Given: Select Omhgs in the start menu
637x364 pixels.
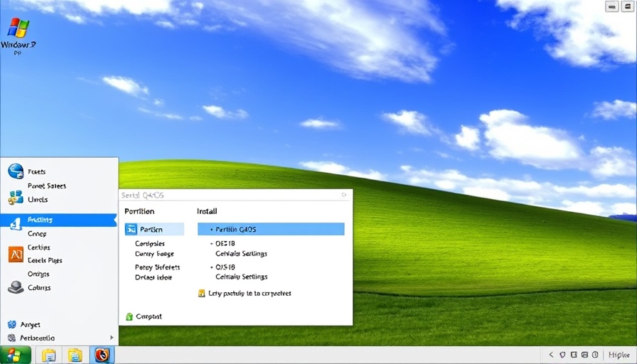Looking at the screenshot, I should tap(38, 274).
